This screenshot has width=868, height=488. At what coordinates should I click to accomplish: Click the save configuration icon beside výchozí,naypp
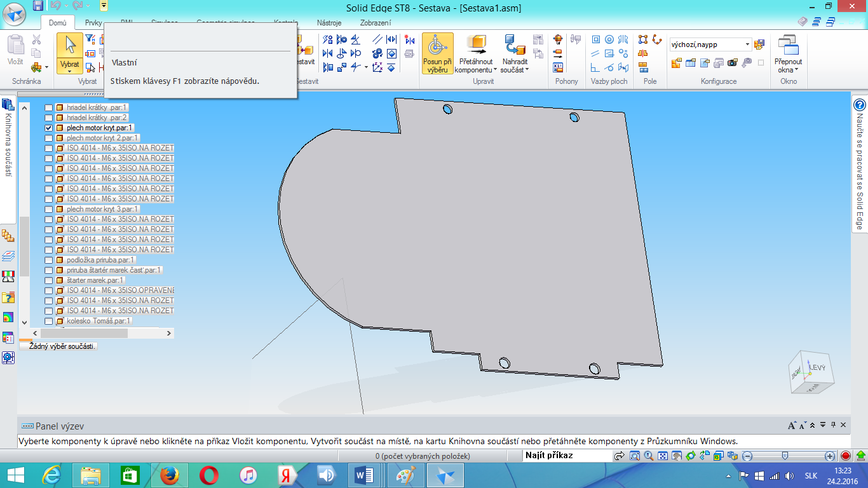[759, 44]
